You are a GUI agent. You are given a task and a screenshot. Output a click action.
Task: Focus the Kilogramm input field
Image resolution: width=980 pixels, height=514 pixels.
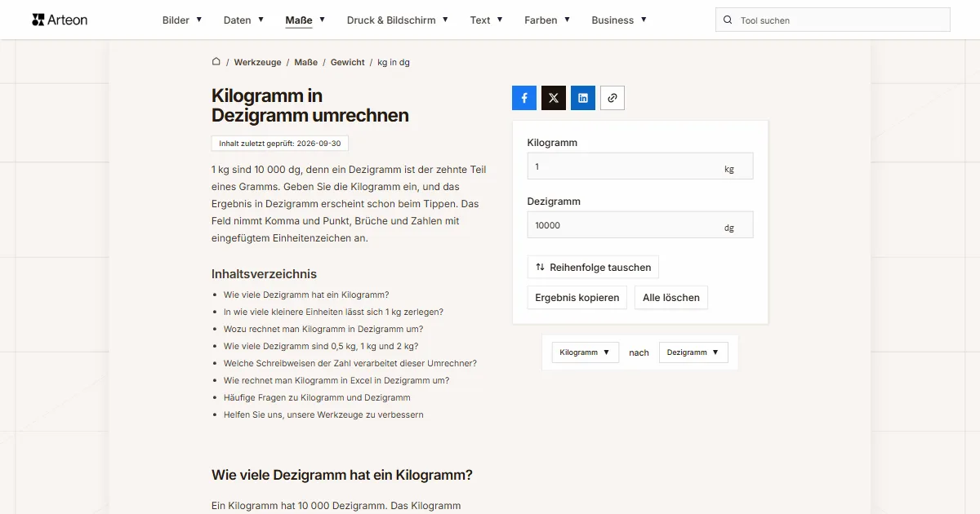(640, 166)
